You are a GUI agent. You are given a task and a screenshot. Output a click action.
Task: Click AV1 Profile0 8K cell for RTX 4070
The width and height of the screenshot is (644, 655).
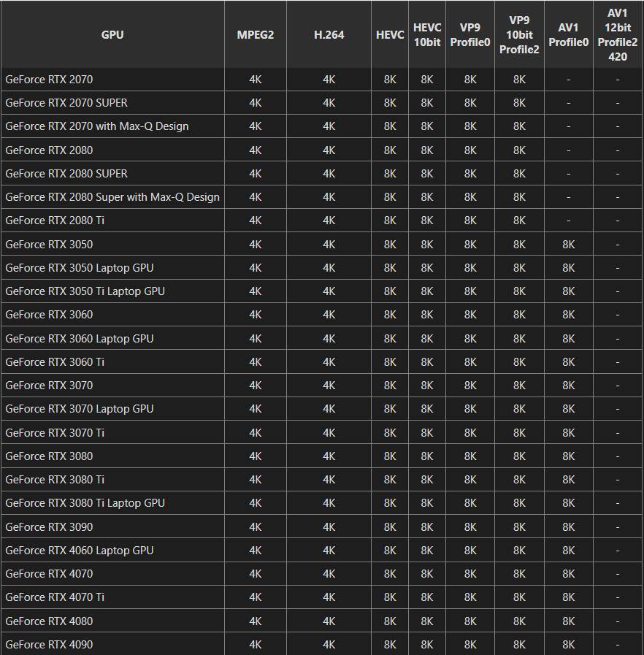(x=568, y=573)
